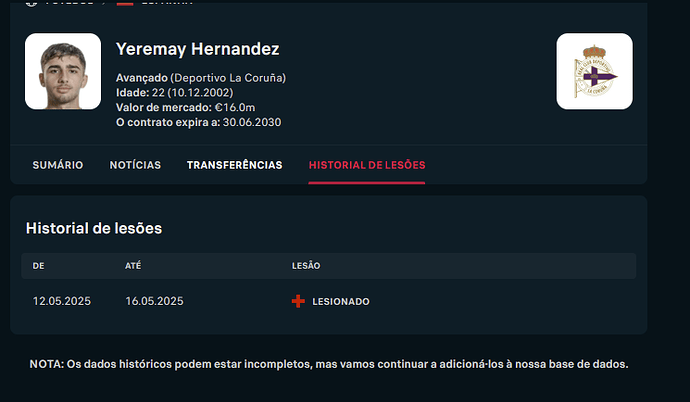This screenshot has width=690, height=402.
Task: Click the DE column header
Action: (39, 266)
